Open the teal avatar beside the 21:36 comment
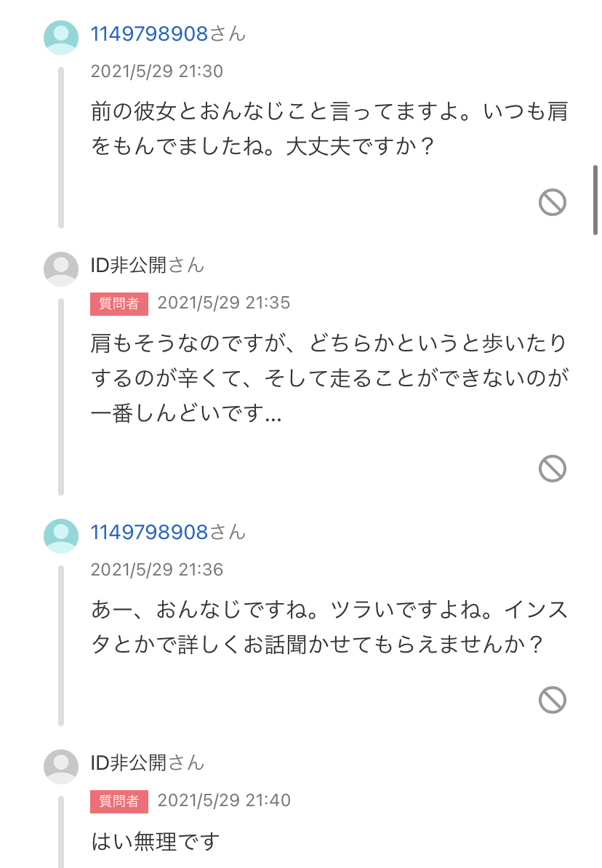602x868 pixels. [61, 536]
